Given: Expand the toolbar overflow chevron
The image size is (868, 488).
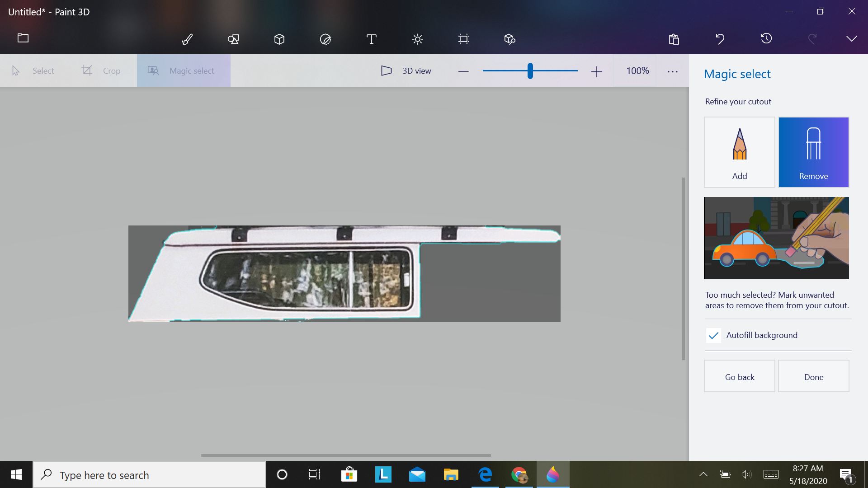Looking at the screenshot, I should point(851,39).
